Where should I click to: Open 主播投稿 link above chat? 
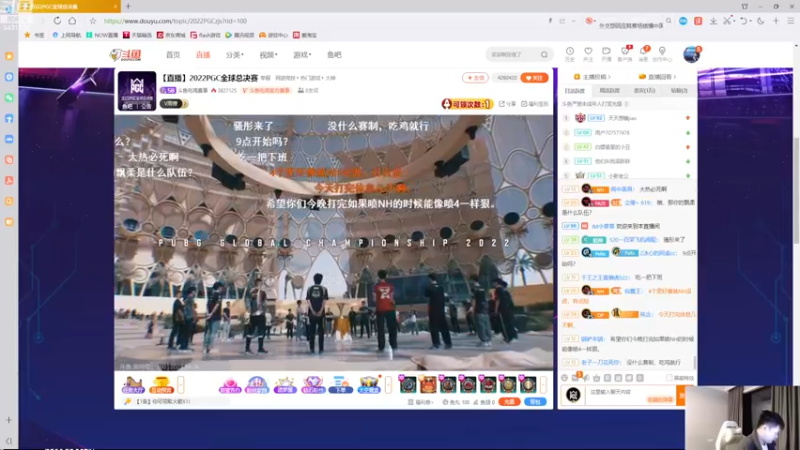point(592,77)
